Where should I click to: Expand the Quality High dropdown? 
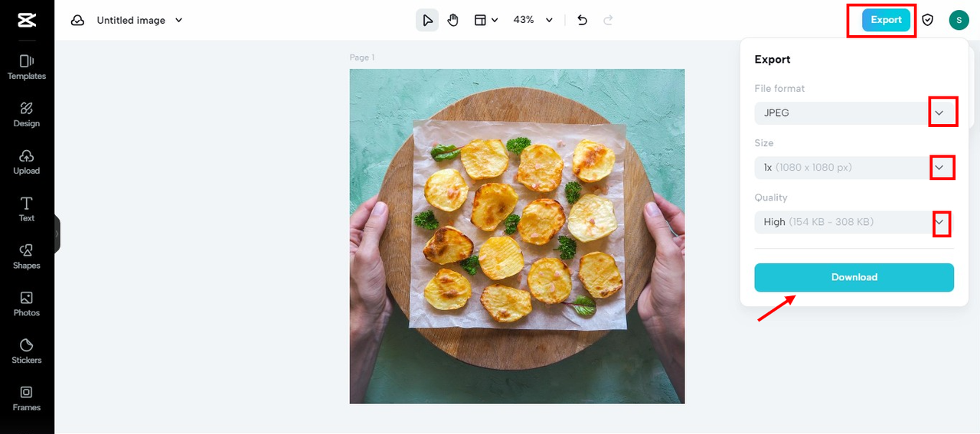[x=940, y=223]
